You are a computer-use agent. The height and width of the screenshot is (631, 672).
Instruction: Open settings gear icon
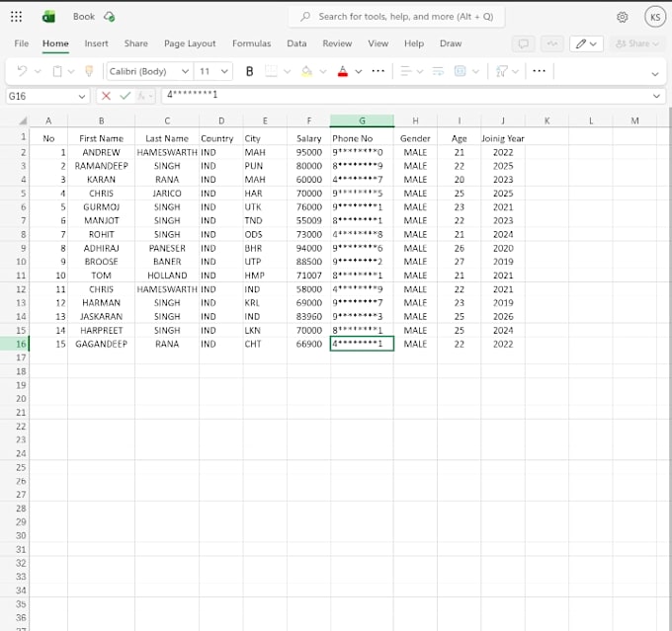(x=623, y=17)
